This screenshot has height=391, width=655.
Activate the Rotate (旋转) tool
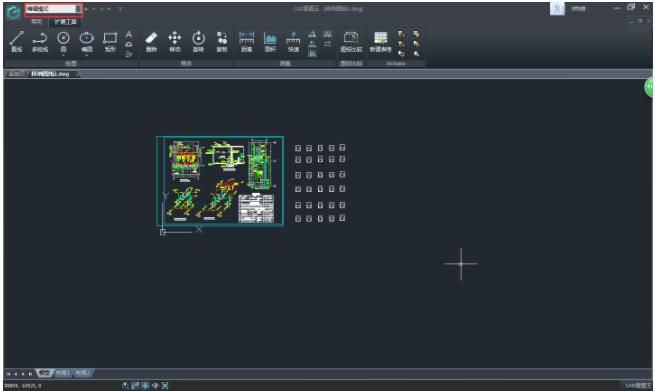pyautogui.click(x=198, y=41)
